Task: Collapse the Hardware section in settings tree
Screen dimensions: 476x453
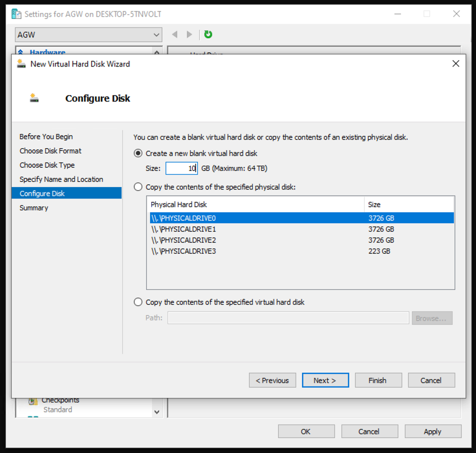Action: (20, 52)
